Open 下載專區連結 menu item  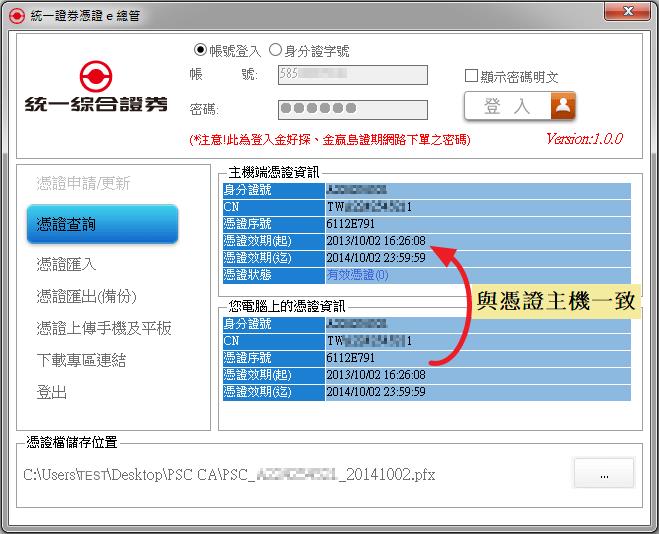81,360
